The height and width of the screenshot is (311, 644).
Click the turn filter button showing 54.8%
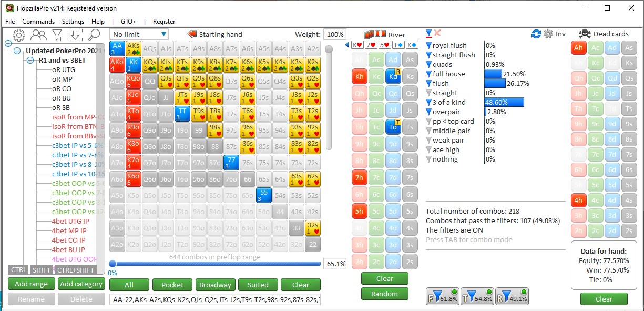click(x=477, y=296)
